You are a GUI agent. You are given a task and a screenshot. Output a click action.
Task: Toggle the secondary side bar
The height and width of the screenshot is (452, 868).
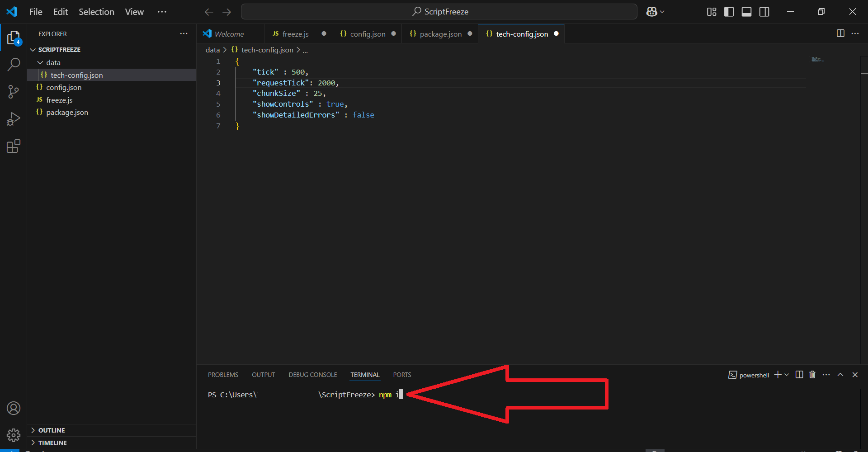click(764, 12)
